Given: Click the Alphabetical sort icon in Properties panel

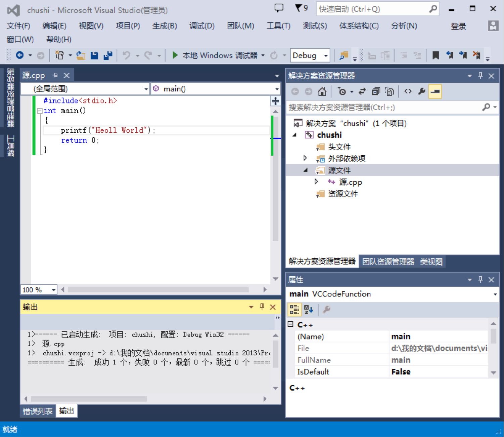Looking at the screenshot, I should click(x=308, y=310).
